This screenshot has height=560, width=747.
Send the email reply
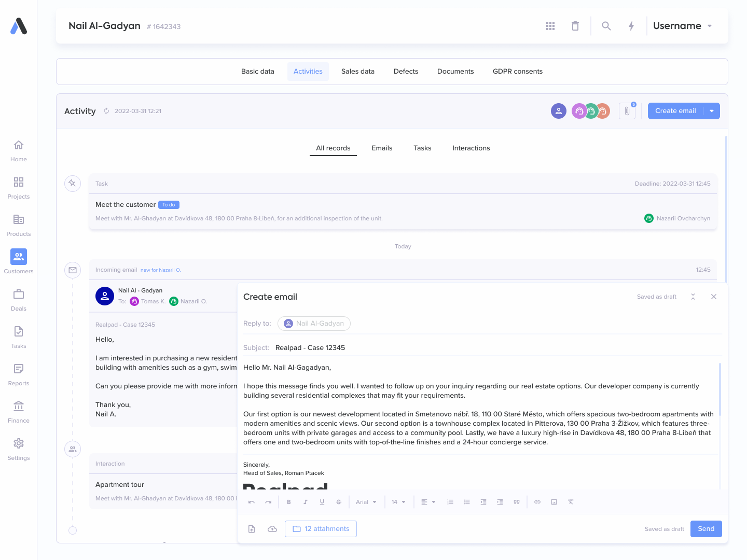point(706,529)
